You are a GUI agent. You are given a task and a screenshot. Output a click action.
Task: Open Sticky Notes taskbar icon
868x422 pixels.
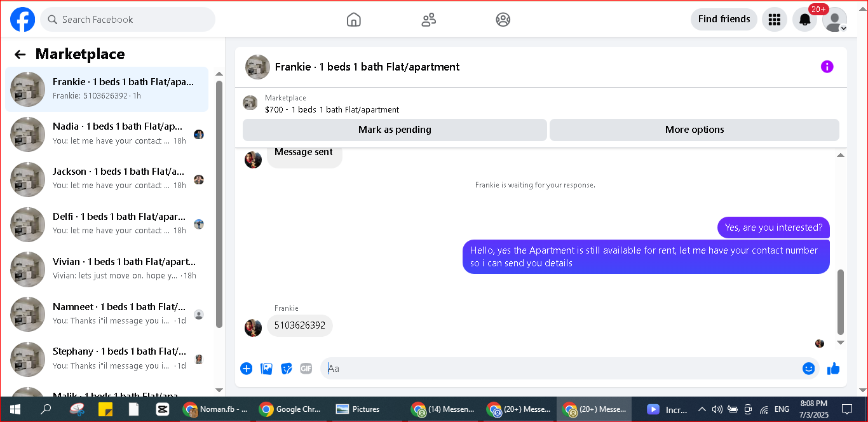click(x=105, y=409)
